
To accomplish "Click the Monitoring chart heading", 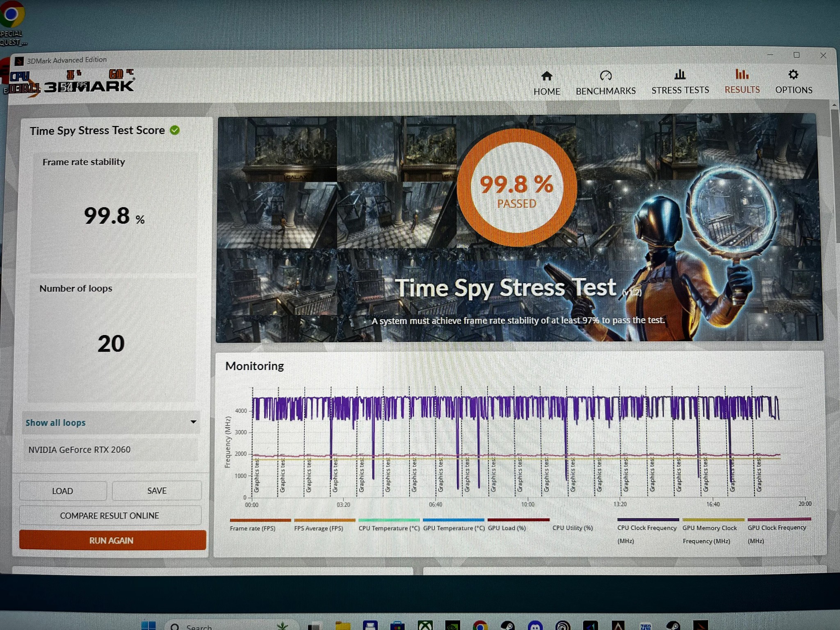I will [x=255, y=366].
